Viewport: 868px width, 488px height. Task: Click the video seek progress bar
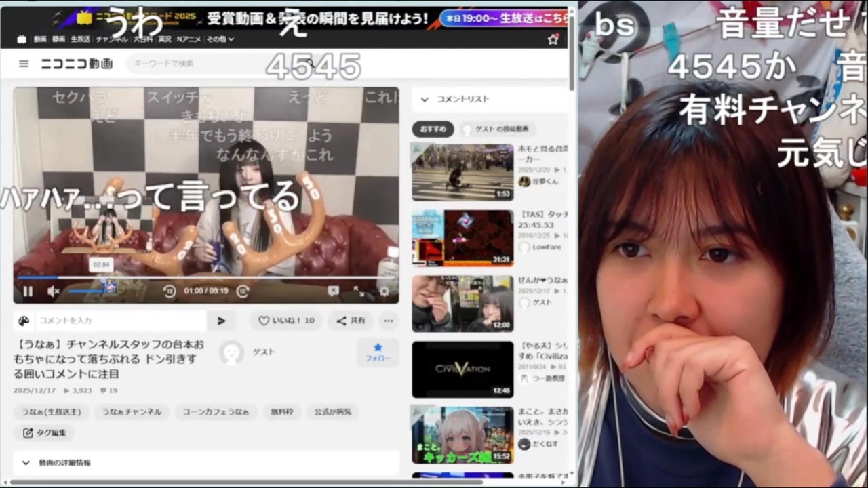[x=205, y=277]
